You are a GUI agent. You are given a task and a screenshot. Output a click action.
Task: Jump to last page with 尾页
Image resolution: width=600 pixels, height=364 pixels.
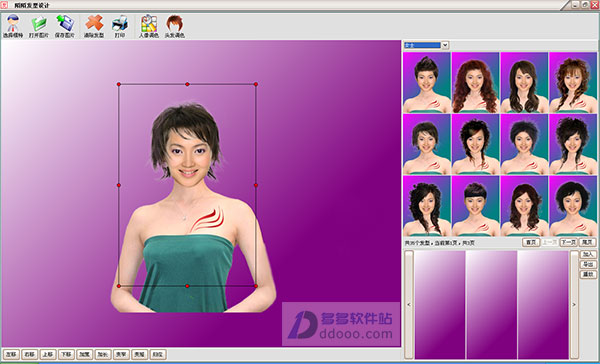587,242
